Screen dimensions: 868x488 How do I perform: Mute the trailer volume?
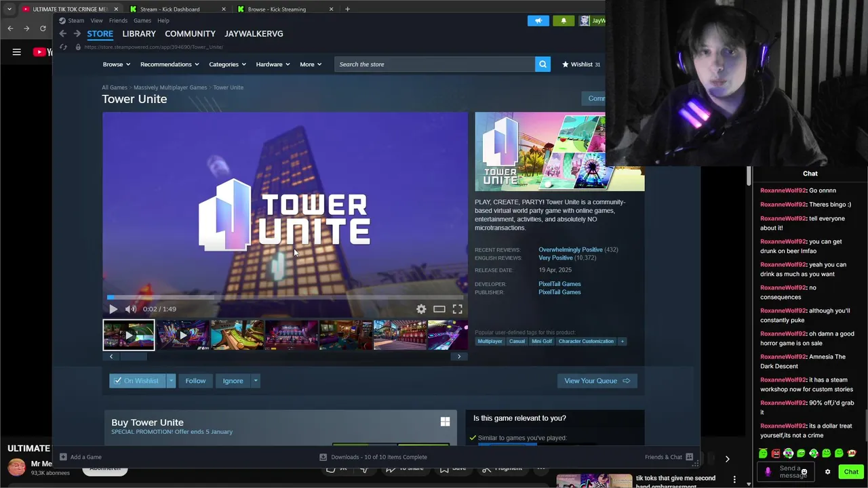click(x=131, y=309)
